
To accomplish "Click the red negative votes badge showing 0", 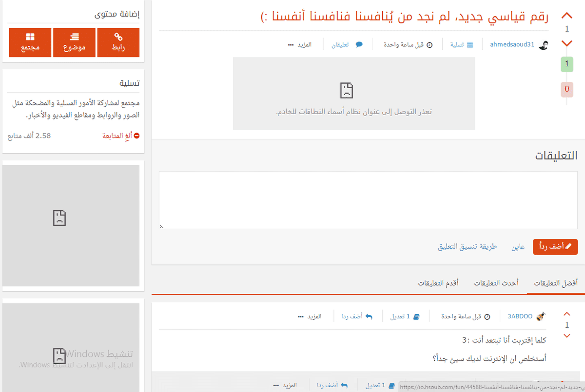I will (x=566, y=90).
